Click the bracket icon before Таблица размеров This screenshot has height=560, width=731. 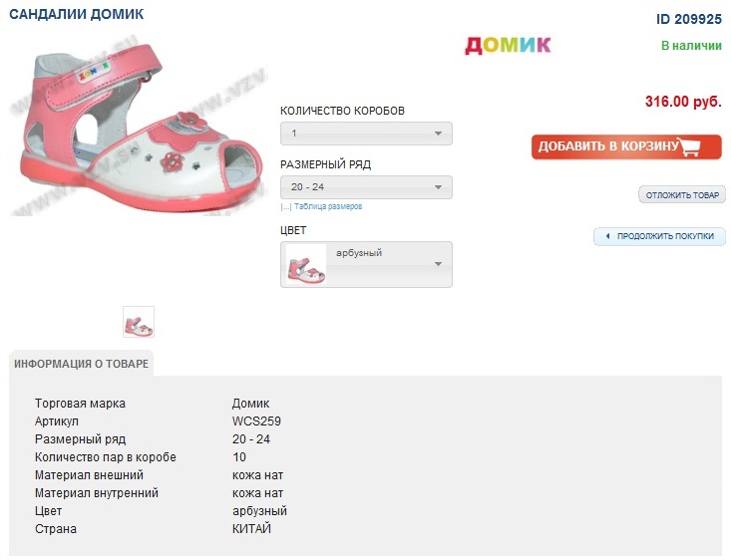(285, 207)
